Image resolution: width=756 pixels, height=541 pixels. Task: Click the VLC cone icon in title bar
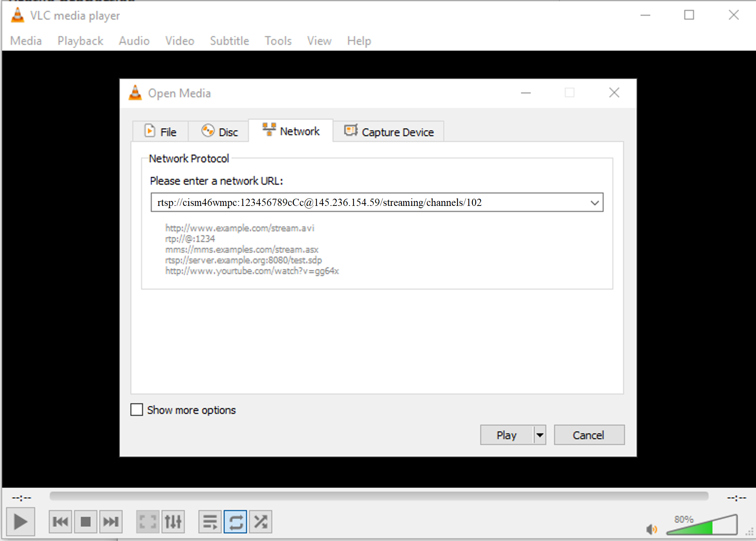(x=17, y=15)
